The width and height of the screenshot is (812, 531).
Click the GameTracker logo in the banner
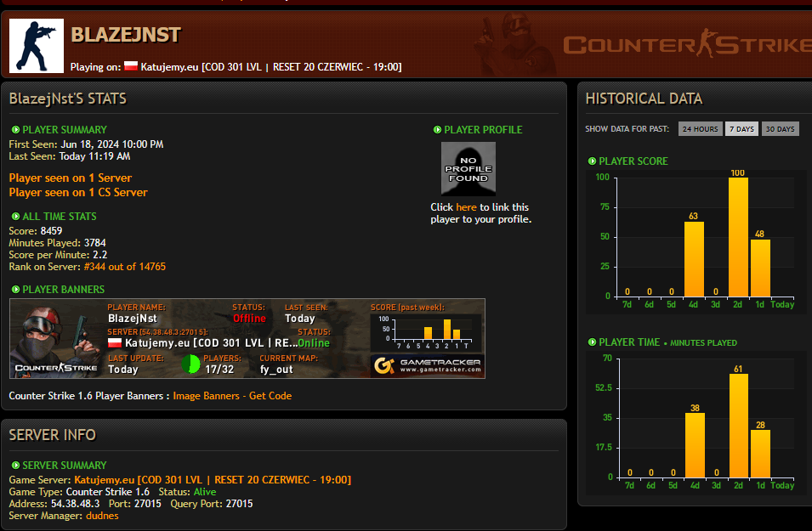[427, 366]
